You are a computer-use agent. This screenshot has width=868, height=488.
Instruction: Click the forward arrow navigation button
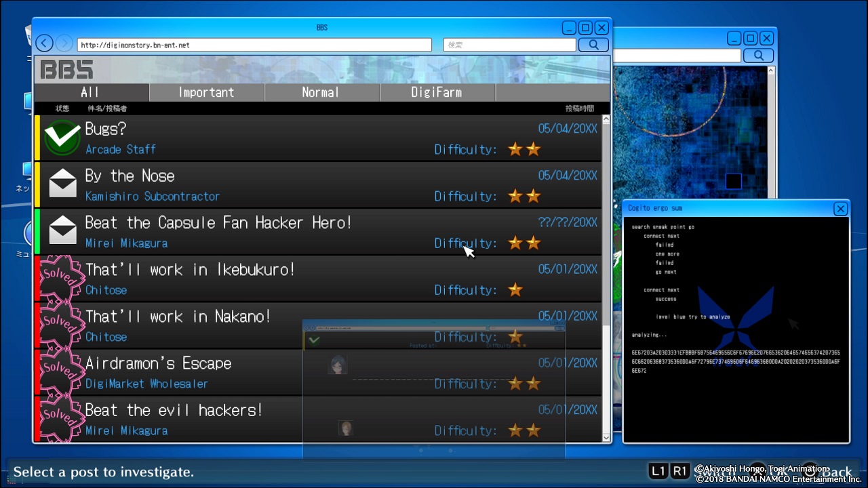64,43
